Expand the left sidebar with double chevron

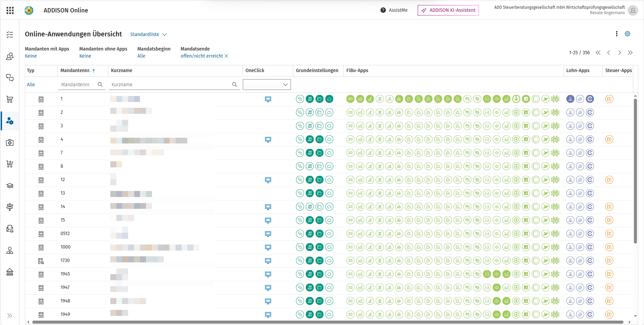[x=10, y=316]
